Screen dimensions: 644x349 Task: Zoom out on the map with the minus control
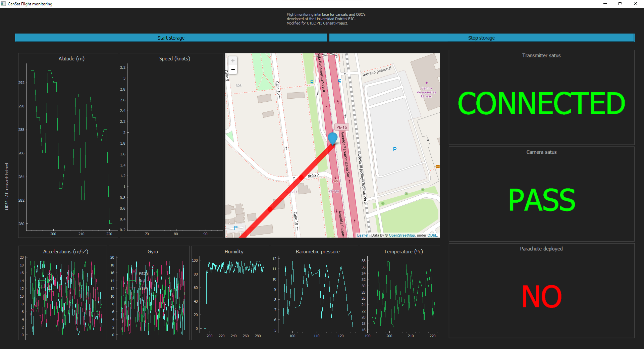click(x=233, y=69)
